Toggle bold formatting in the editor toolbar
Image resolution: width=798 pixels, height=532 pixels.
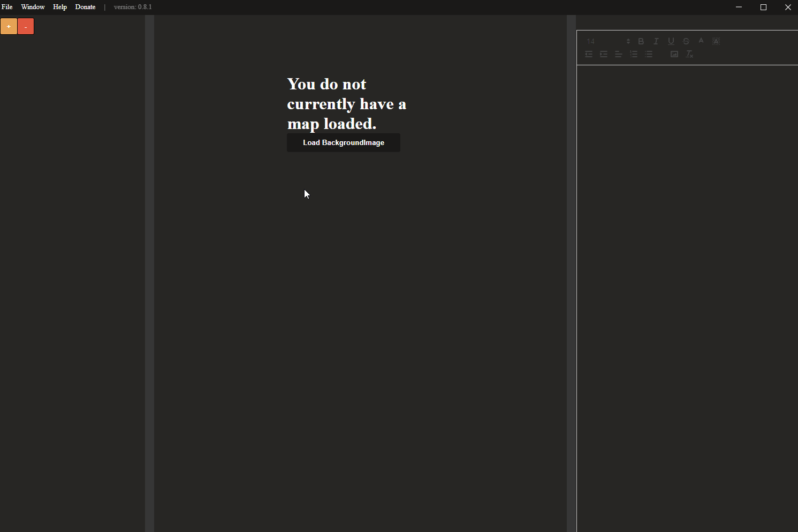(641, 41)
